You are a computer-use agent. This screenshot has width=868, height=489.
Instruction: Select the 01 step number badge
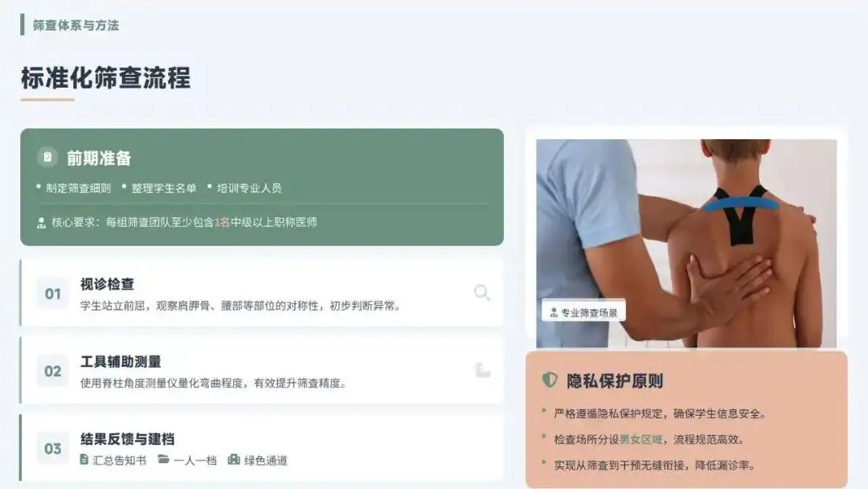(53, 294)
